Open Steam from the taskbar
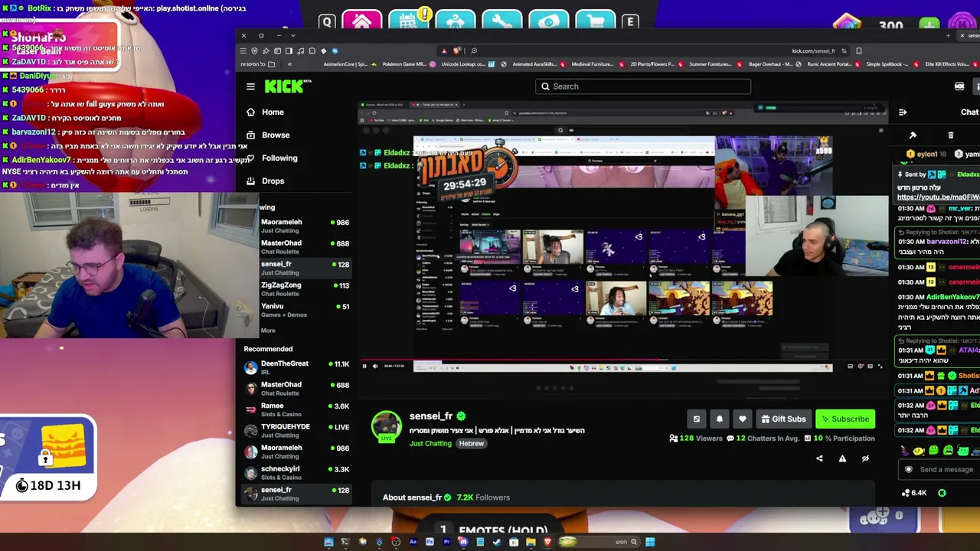This screenshot has height=551, width=980. point(497,542)
